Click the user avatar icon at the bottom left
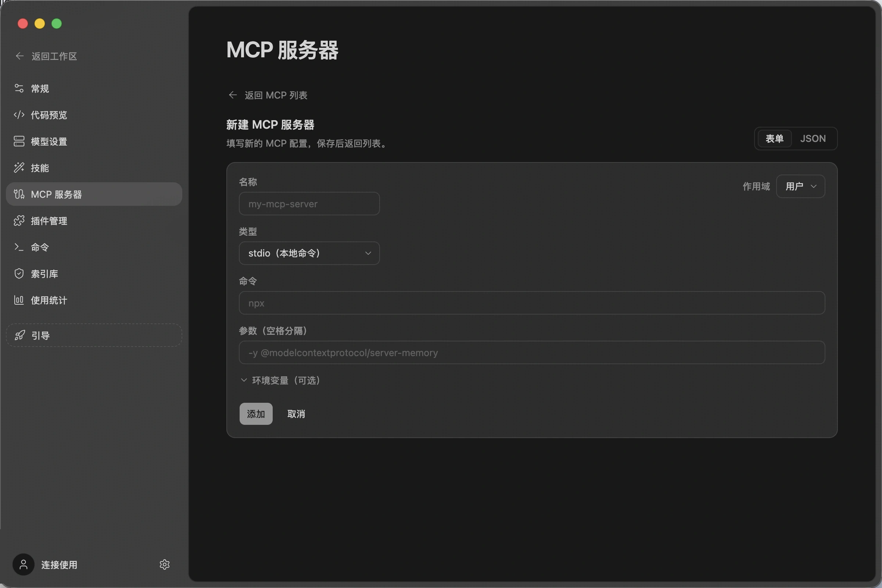The height and width of the screenshot is (588, 882). 23,564
